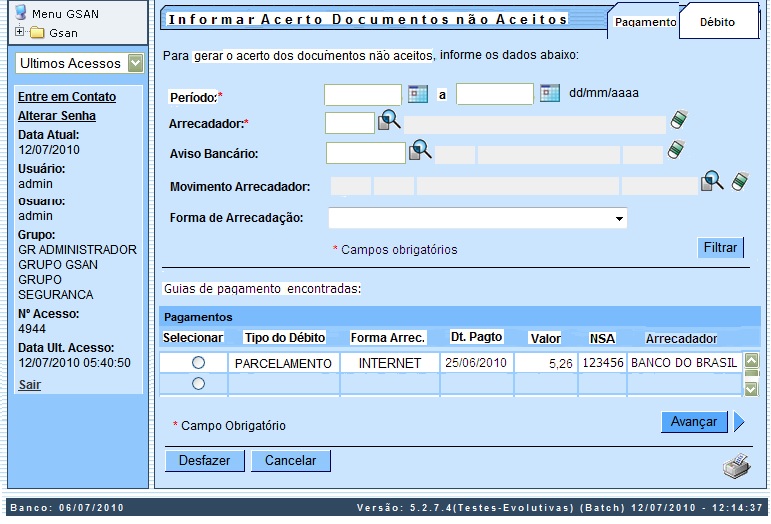This screenshot has width=771, height=524.
Task: Click Arrecadador search magnifier icon
Action: (389, 122)
